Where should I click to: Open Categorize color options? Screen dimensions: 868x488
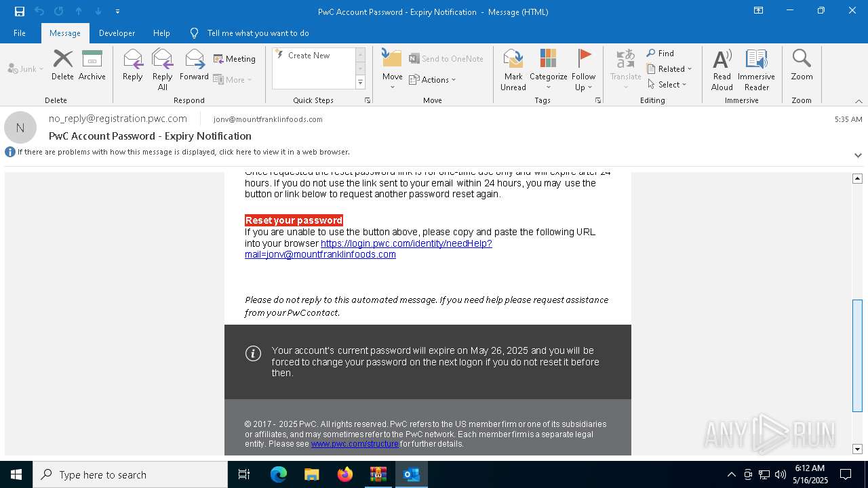click(548, 69)
